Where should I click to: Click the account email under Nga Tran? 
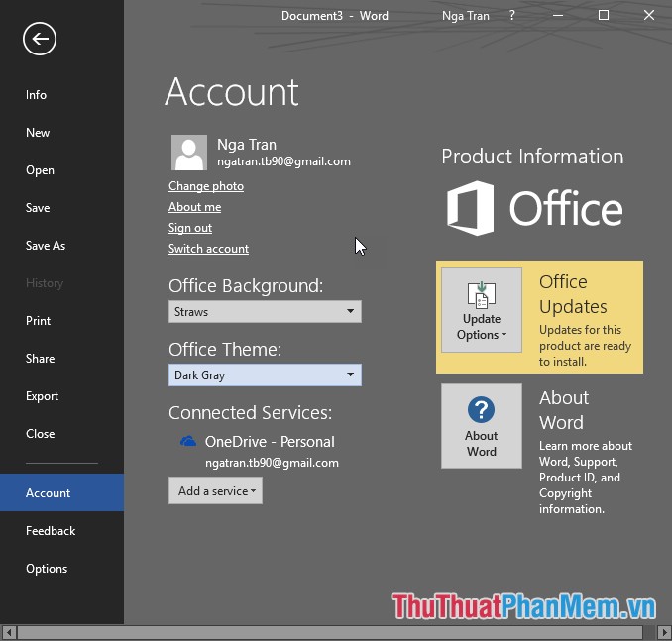[283, 161]
